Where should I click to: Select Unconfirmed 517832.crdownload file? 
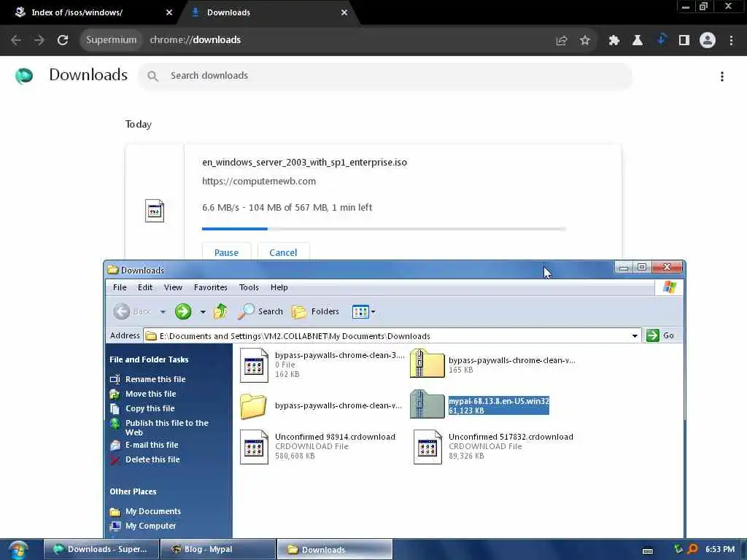coord(494,446)
